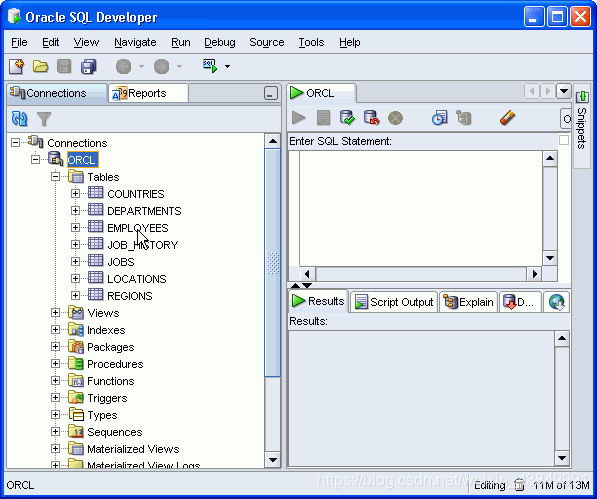Open the Tools menu
Screen dimensions: 597x499
pos(311,42)
